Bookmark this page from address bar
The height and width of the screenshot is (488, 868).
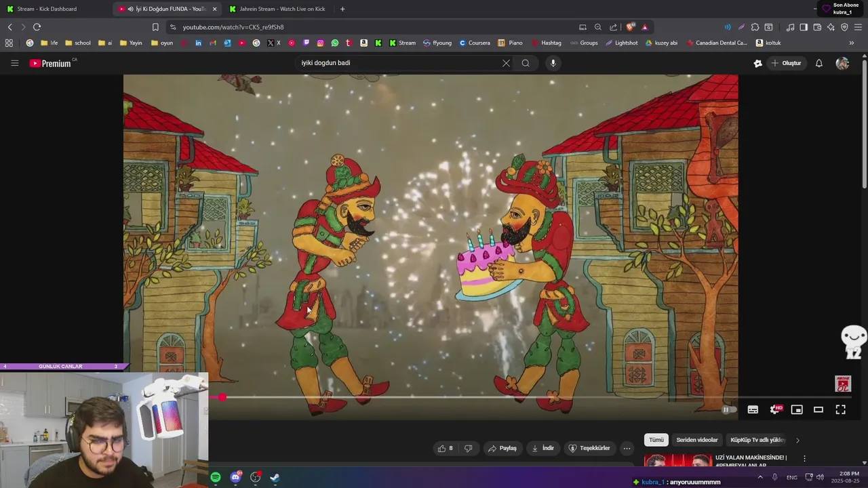click(x=155, y=27)
